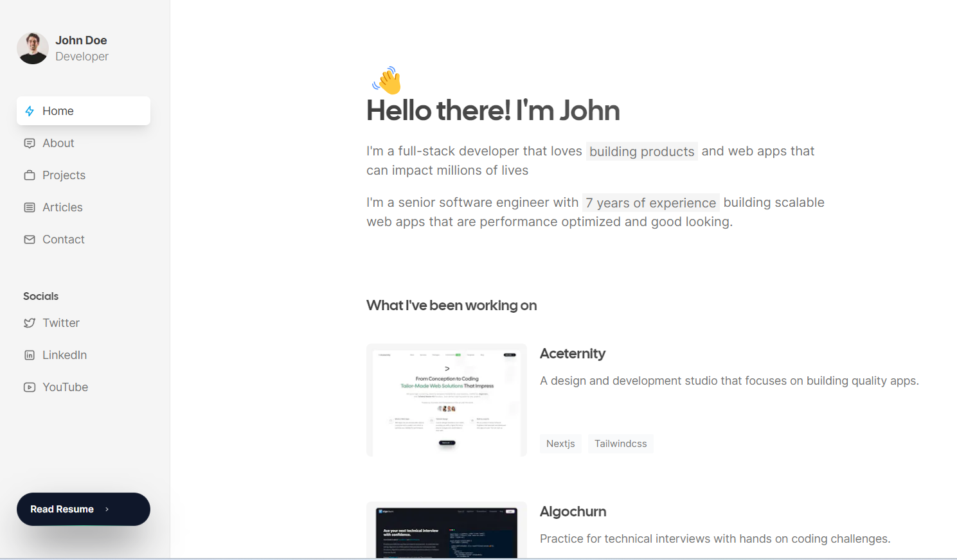
Task: Click the Projects briefcase icon
Action: click(x=30, y=175)
